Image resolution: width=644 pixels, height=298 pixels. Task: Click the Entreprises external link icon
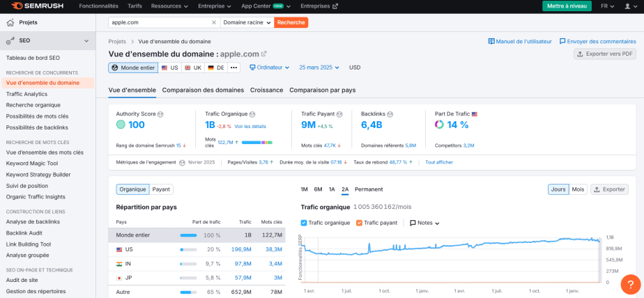(335, 6)
